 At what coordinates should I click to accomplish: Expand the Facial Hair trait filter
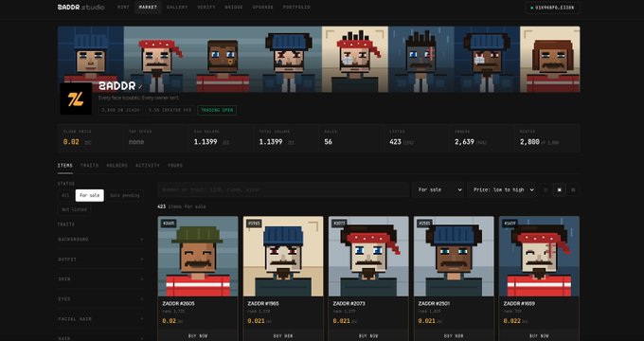coord(100,319)
